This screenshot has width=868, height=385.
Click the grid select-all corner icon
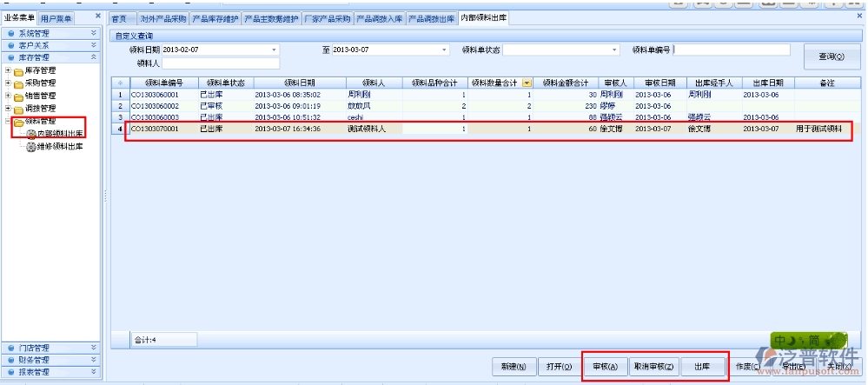119,83
